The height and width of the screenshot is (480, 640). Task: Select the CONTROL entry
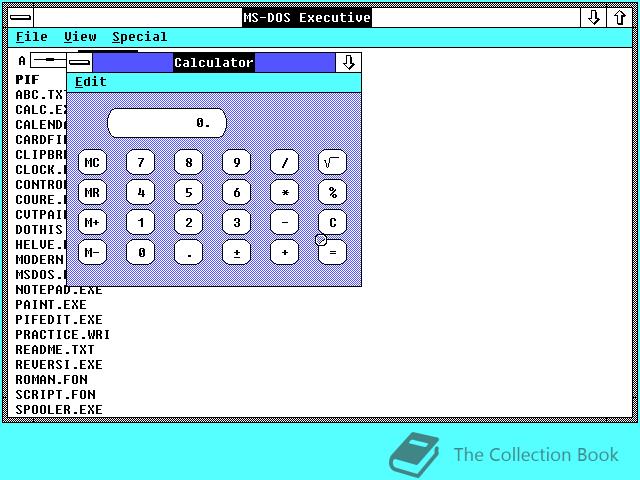coord(40,184)
